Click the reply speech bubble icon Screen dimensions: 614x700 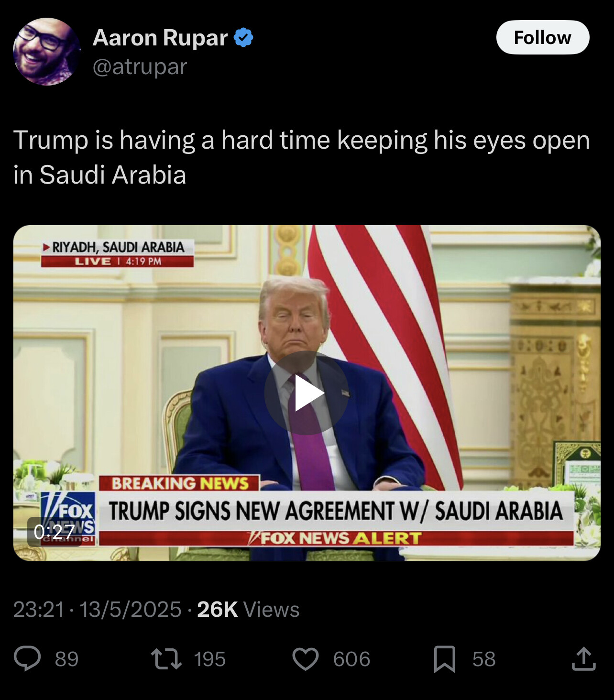coord(27,658)
